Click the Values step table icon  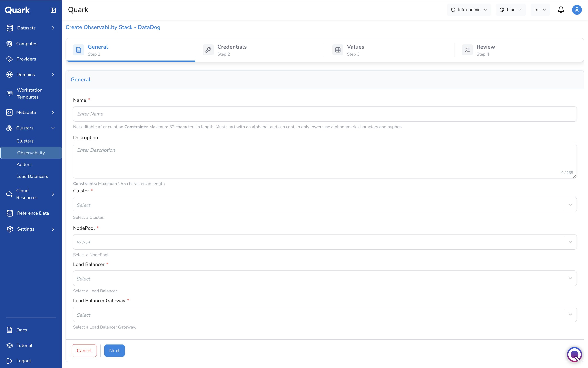[338, 50]
